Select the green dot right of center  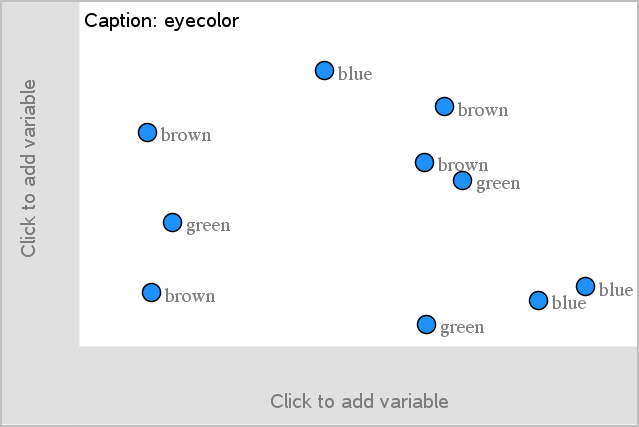pos(462,180)
